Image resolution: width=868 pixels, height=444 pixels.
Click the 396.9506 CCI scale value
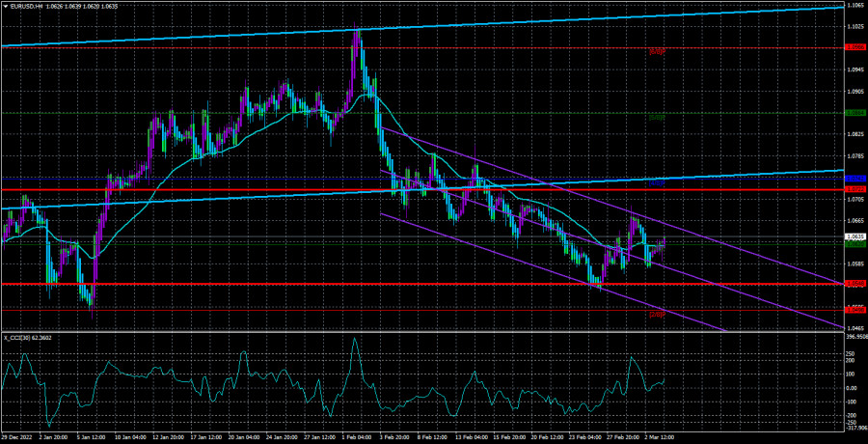point(856,337)
